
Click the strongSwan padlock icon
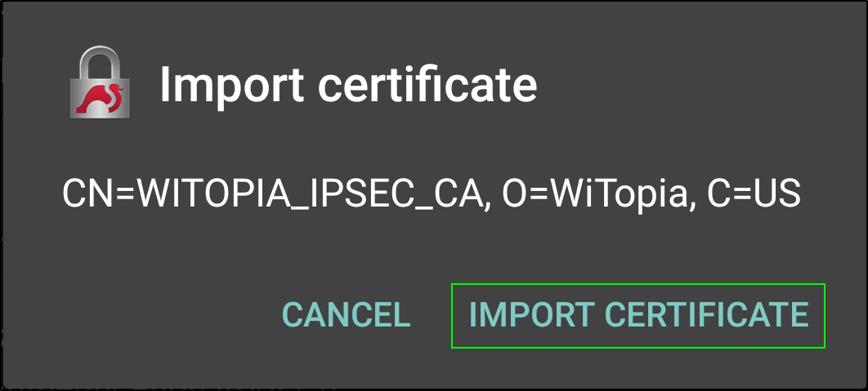click(x=100, y=83)
